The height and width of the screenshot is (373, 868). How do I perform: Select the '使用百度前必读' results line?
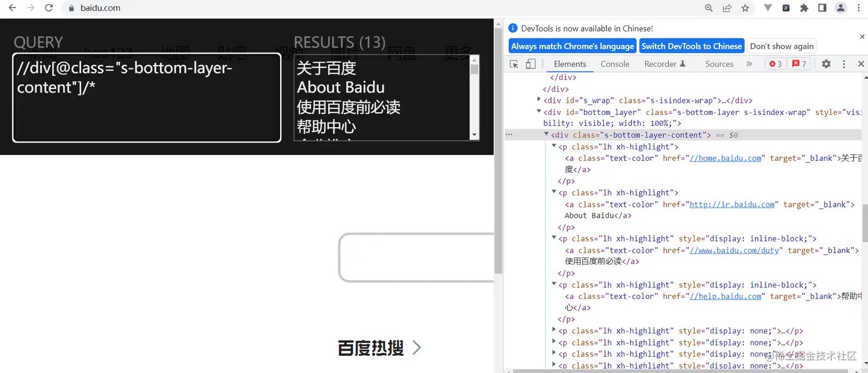click(x=348, y=107)
